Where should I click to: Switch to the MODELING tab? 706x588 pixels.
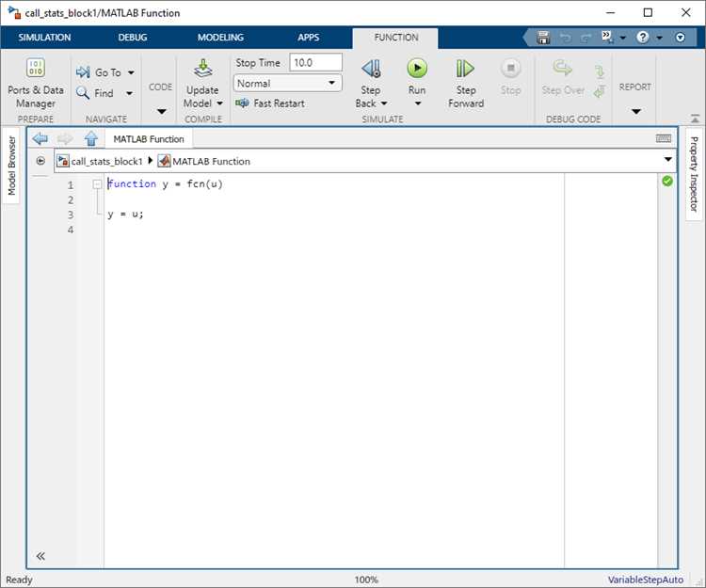[220, 38]
